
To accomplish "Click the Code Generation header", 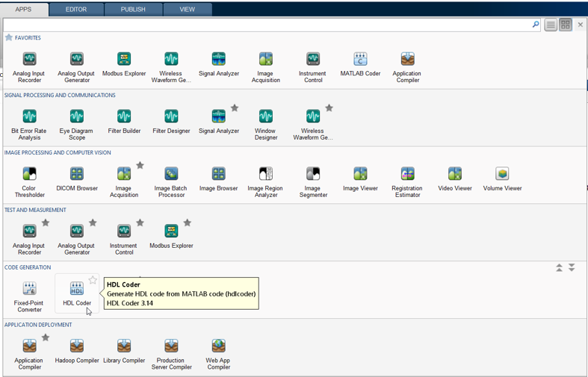I will coord(28,267).
